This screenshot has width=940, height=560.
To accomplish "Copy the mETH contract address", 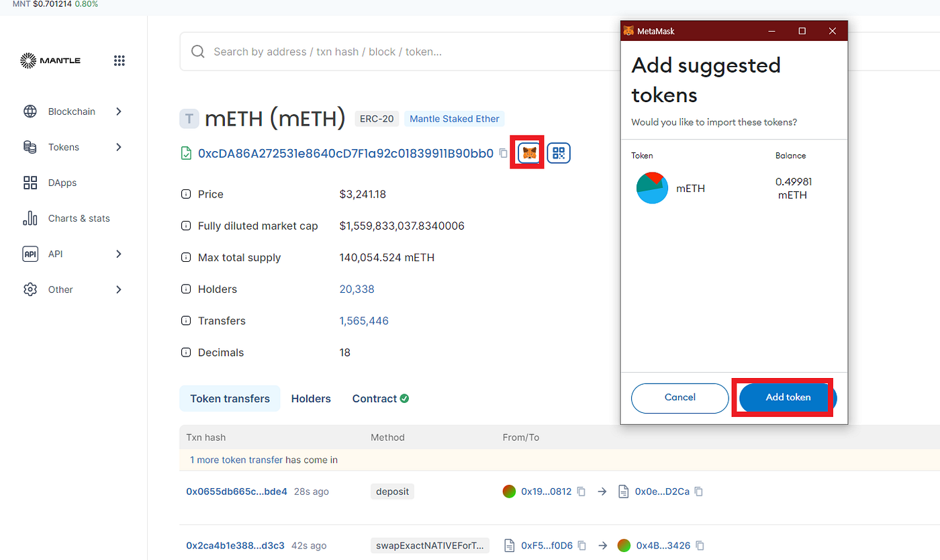I will [x=504, y=153].
